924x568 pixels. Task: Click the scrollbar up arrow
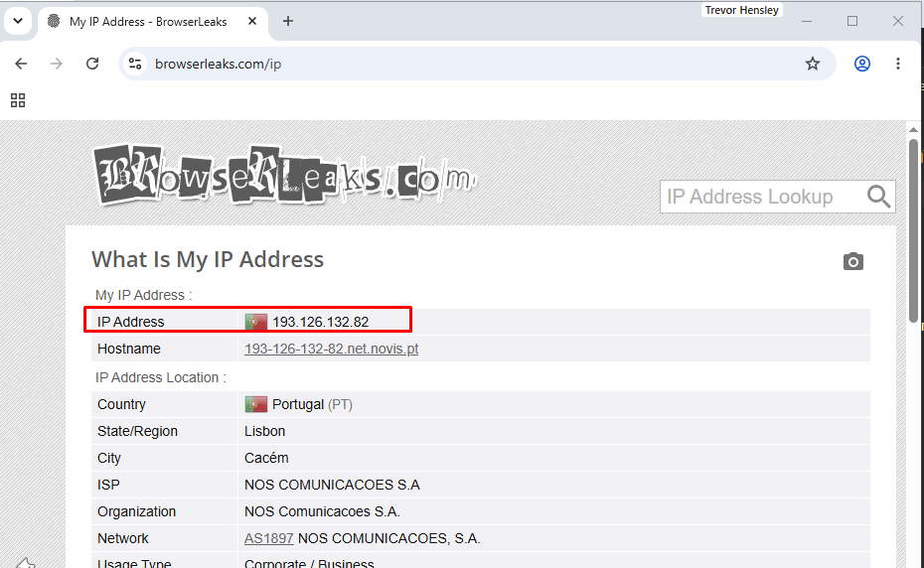(913, 130)
